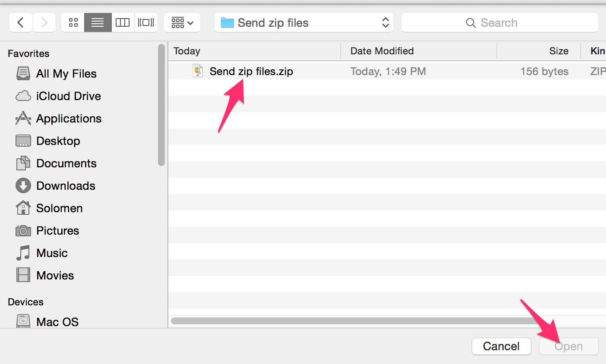Go to the Desktop folder label
The width and height of the screenshot is (606, 364).
(58, 141)
